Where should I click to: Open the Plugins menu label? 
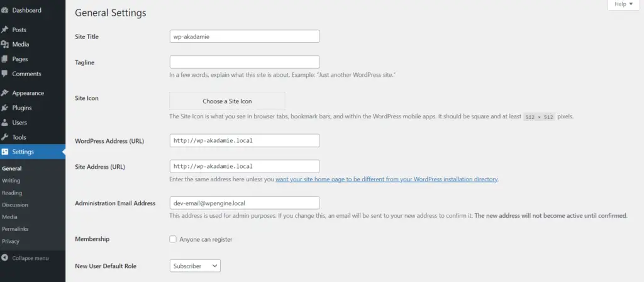(22, 108)
